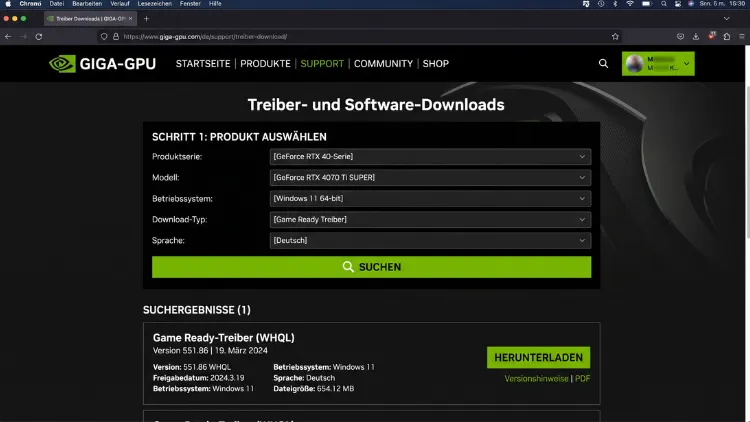Open the site search magnifier icon
This screenshot has width=750, height=422.
pos(603,64)
